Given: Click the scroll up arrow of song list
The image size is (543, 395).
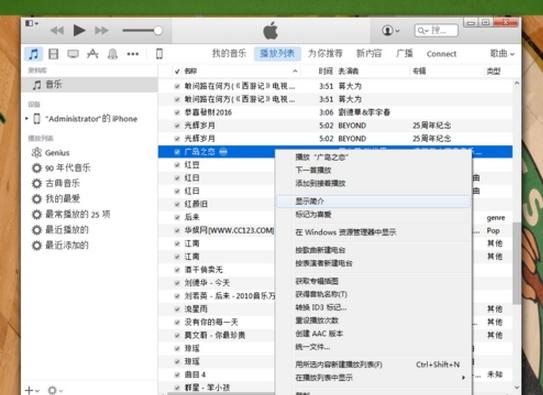Looking at the screenshot, I should point(516,83).
